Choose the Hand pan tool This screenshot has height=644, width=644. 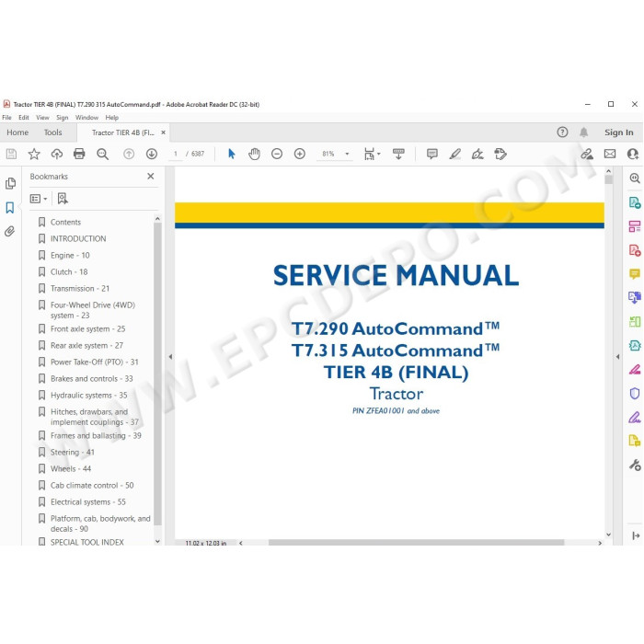(x=254, y=154)
